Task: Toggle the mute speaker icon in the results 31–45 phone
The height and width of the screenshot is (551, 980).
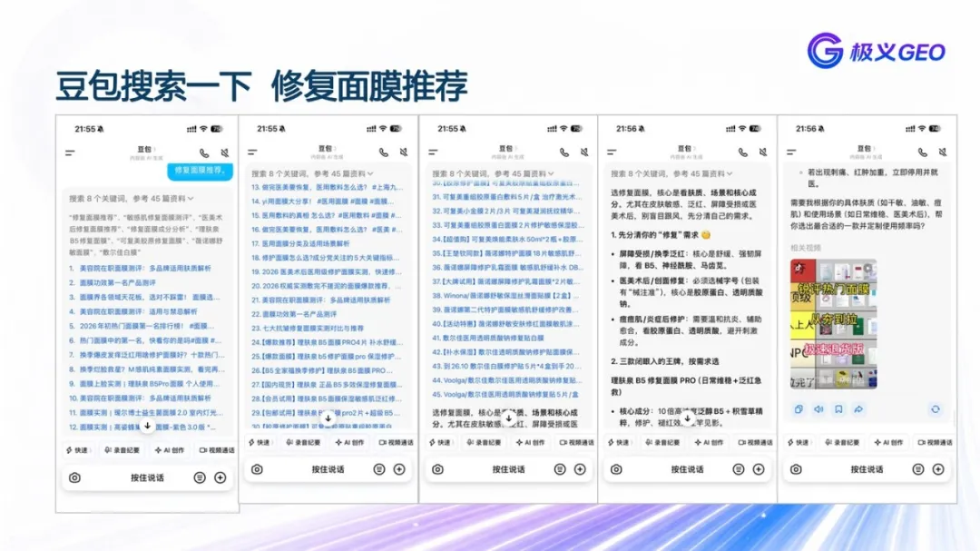Action: click(584, 152)
